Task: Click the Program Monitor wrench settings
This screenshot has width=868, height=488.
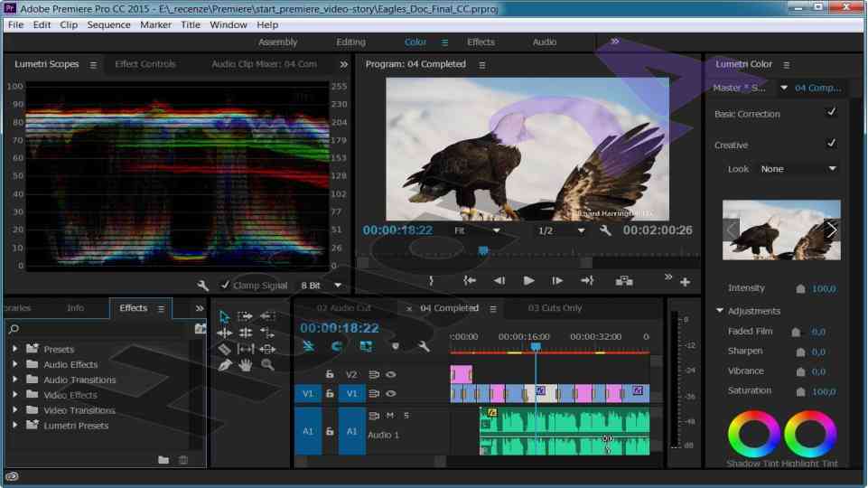Action: pos(605,230)
